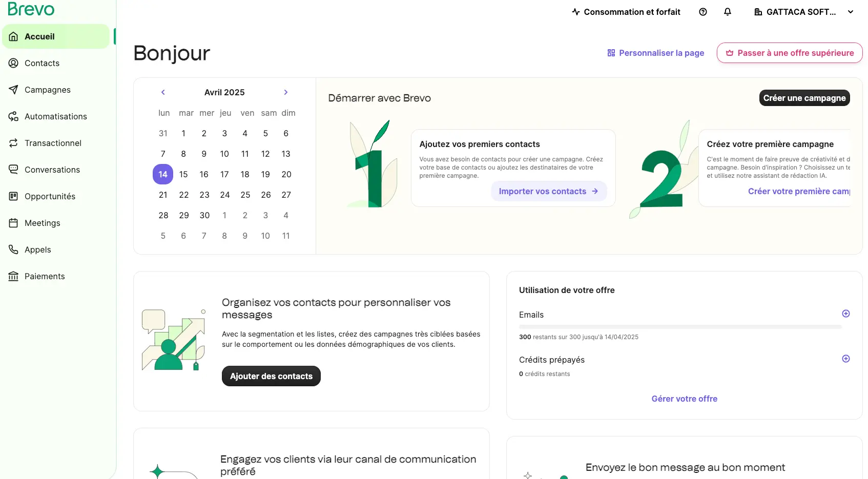The image size is (868, 479).
Task: Expand the GATTACA SOFT account dropdown arrow
Action: pos(851,12)
